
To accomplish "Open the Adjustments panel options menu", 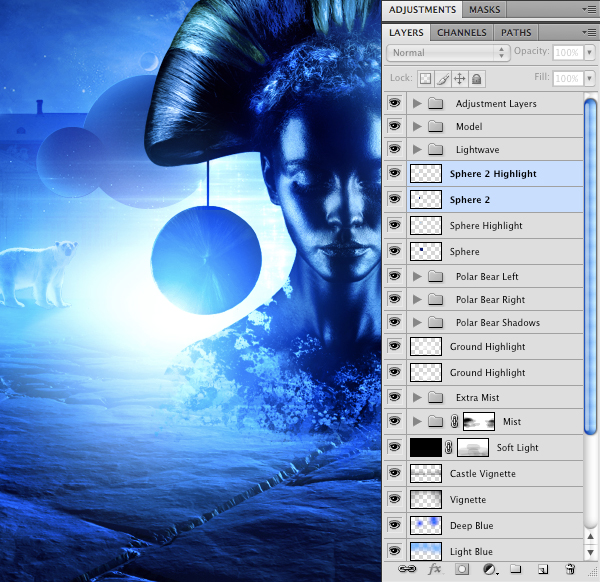I will (589, 10).
